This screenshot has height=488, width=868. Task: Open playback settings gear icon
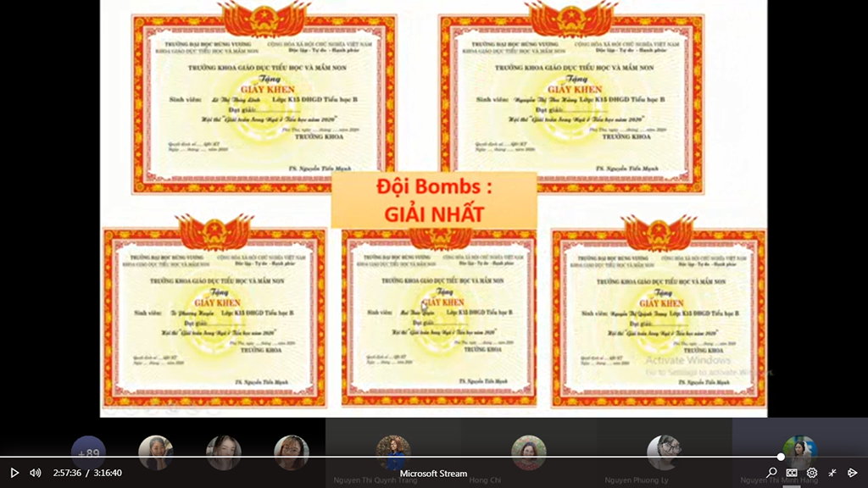[x=812, y=473]
